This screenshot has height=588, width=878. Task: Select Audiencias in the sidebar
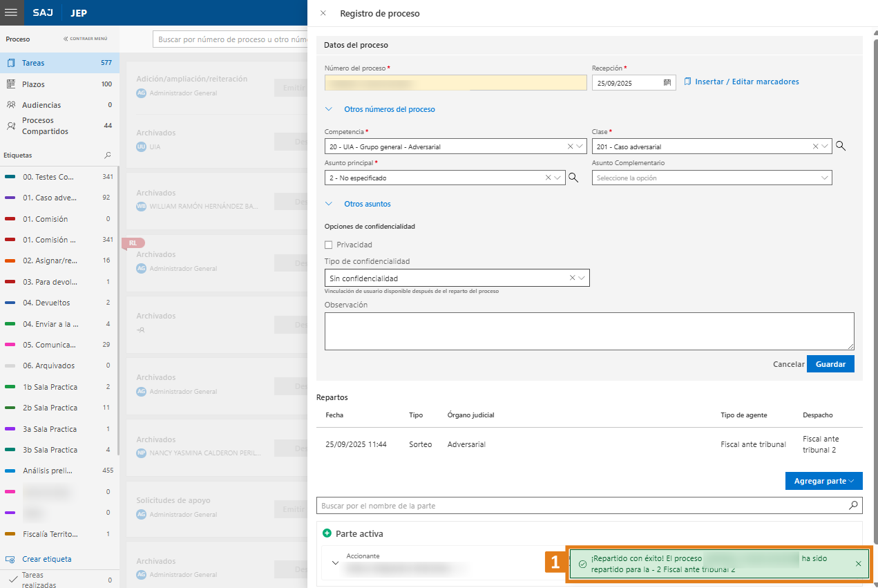tap(41, 105)
